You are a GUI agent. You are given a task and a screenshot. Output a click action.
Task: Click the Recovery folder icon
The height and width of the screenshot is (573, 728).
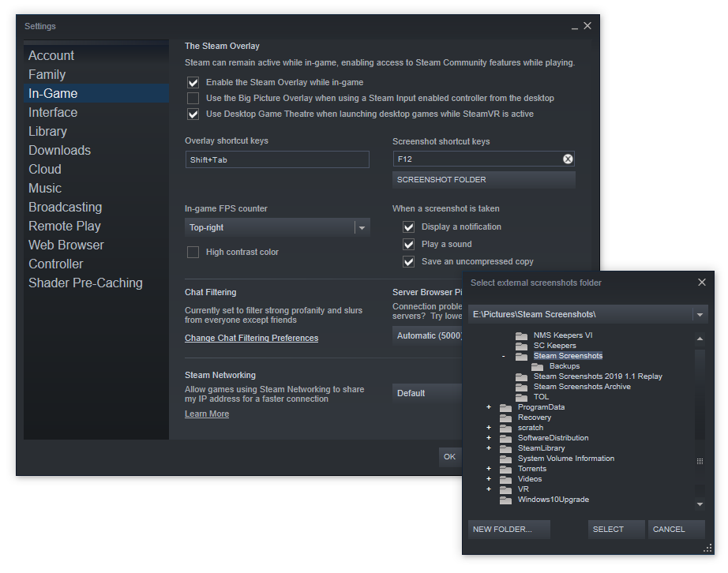coord(505,418)
